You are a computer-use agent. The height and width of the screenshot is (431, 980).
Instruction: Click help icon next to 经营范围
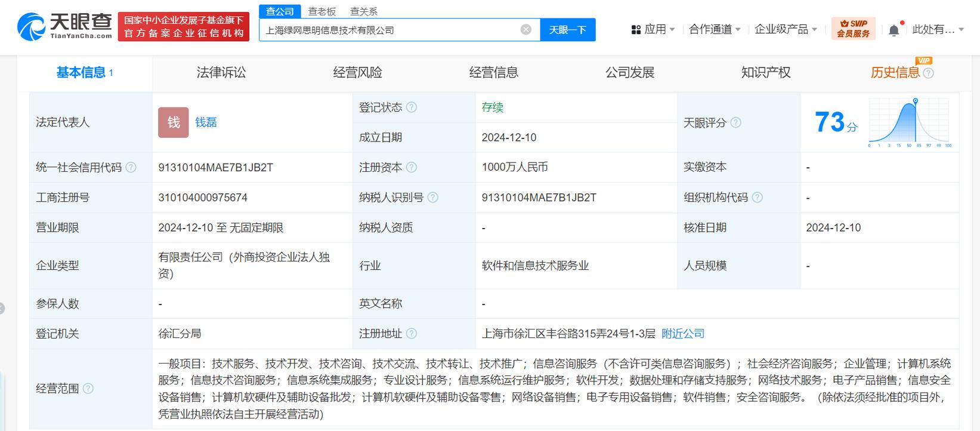coord(88,389)
